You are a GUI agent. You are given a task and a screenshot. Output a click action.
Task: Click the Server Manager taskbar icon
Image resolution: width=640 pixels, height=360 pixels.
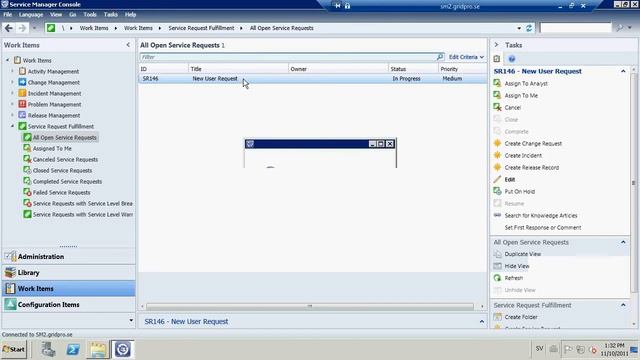coord(48,349)
